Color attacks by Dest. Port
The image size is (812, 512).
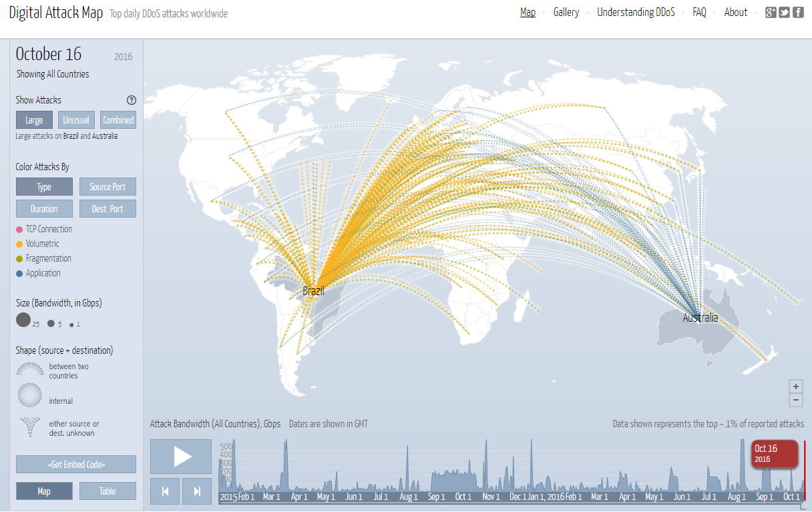coord(108,209)
